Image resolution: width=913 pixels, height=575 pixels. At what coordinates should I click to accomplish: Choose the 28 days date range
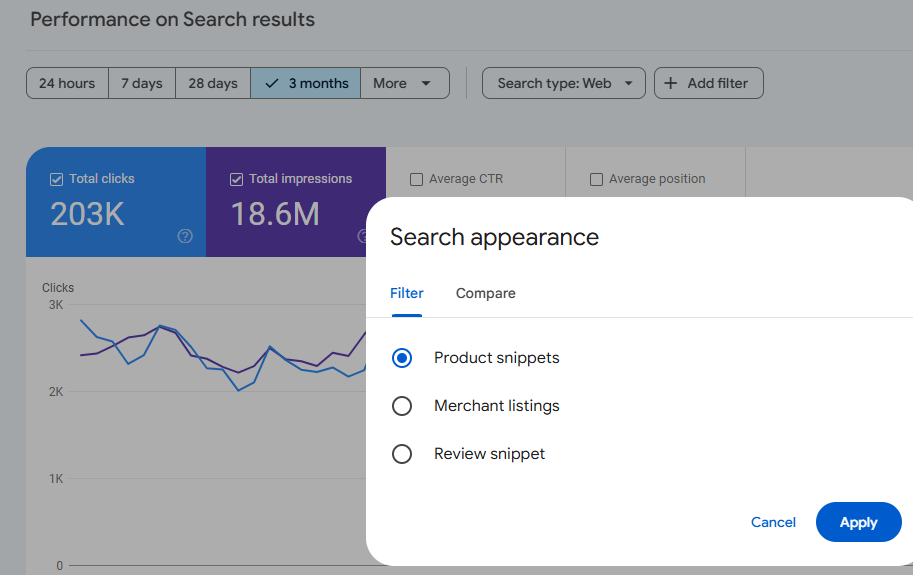pyautogui.click(x=213, y=83)
